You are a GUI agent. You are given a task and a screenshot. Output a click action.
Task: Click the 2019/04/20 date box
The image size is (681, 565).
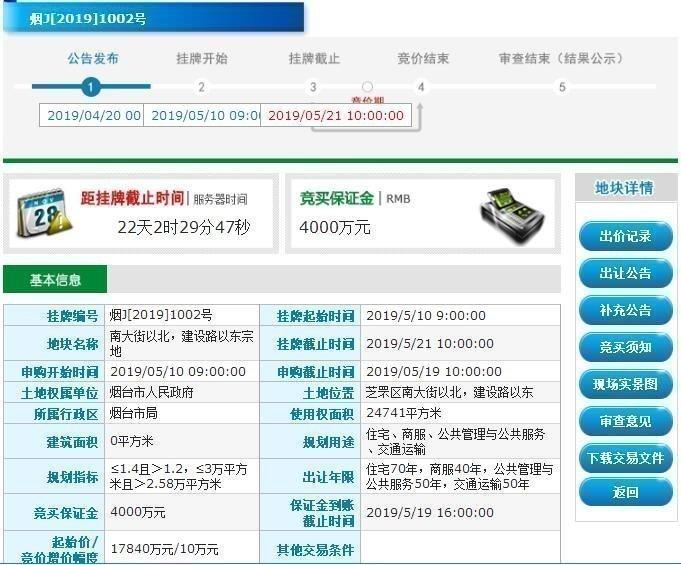click(x=91, y=115)
